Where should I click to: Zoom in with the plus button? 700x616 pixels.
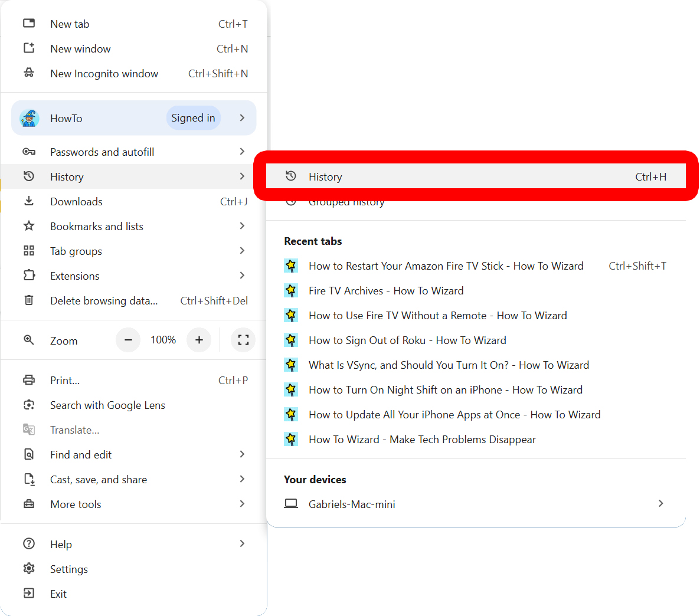[x=199, y=340]
